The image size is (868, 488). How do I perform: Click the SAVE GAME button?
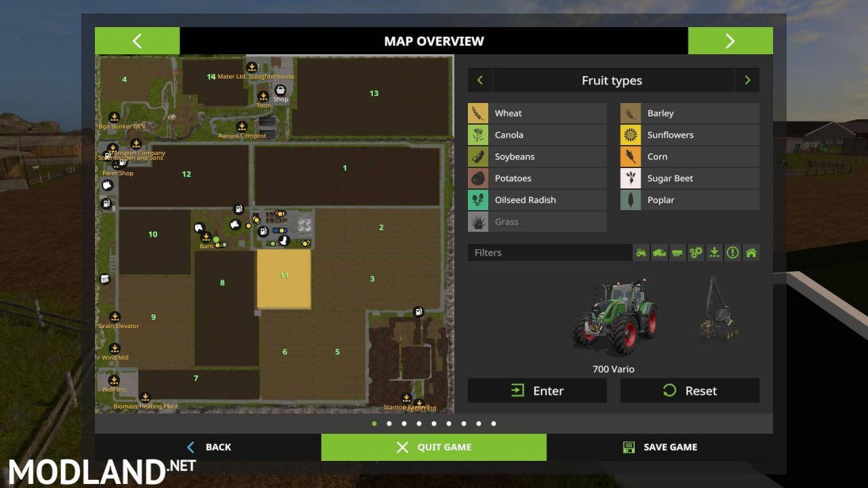[660, 447]
